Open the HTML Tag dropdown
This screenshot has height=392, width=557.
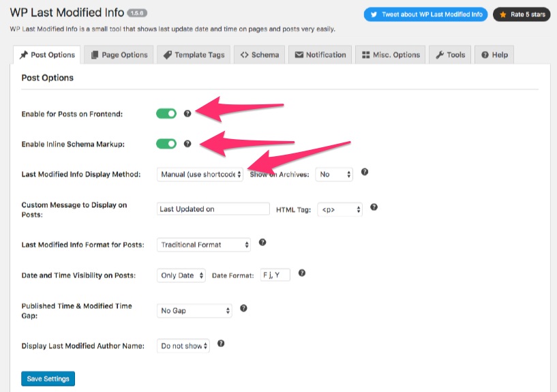340,209
